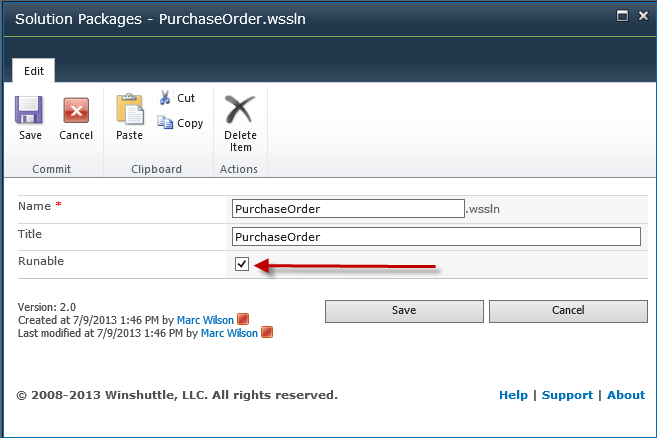Click the Commit group label

point(52,169)
